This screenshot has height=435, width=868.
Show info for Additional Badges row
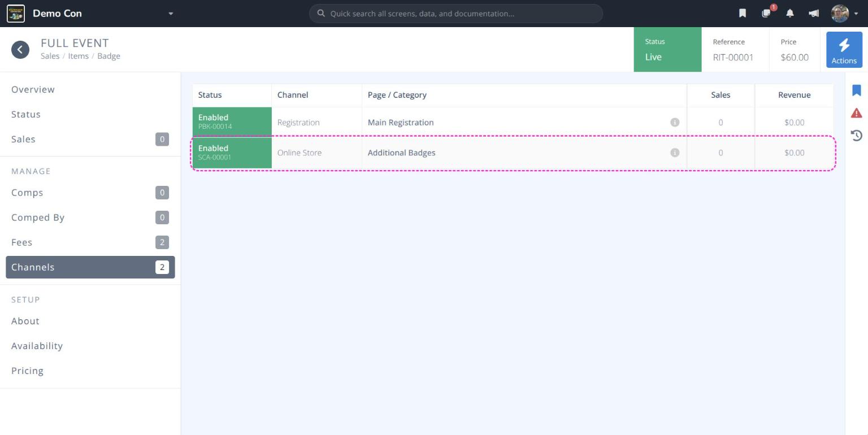click(675, 153)
